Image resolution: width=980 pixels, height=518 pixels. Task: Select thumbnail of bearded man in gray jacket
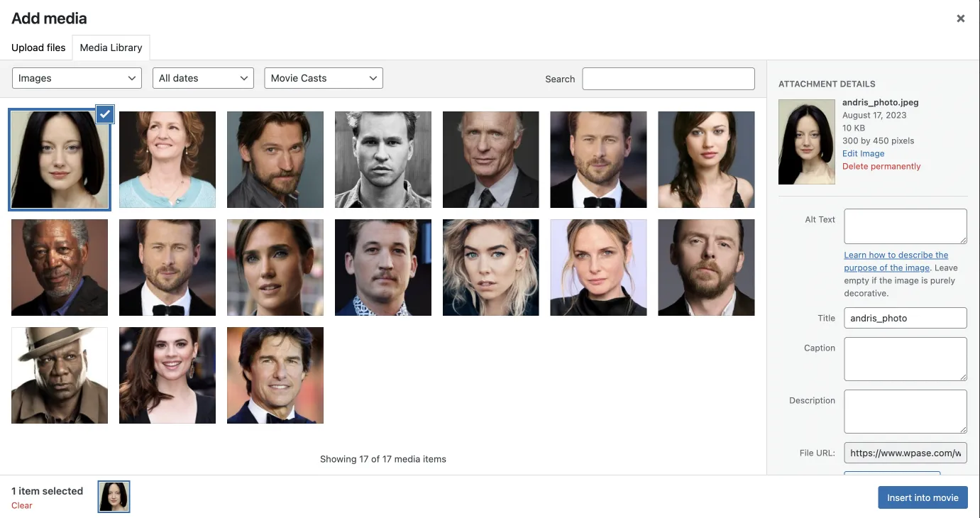coord(275,160)
